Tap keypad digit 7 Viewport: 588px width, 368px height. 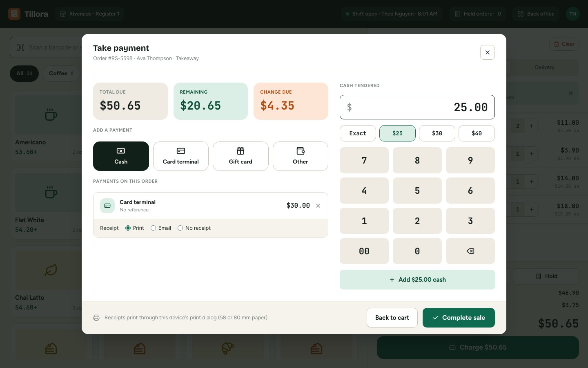[x=364, y=160]
